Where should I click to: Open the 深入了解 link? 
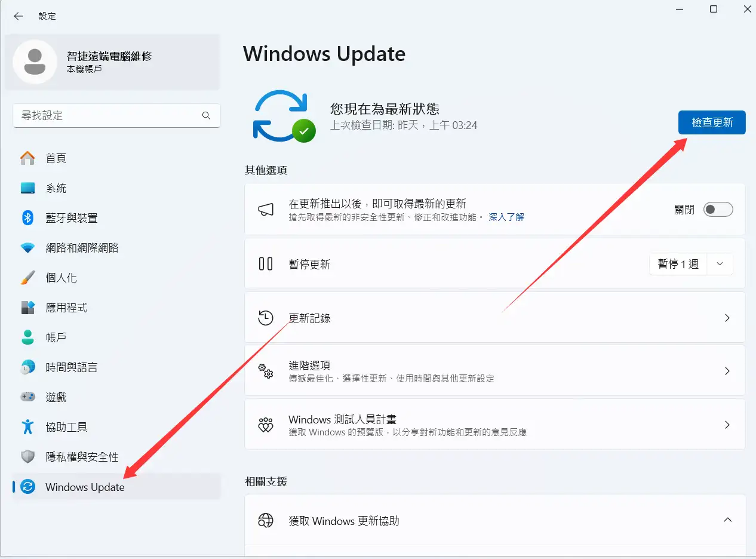tap(506, 217)
